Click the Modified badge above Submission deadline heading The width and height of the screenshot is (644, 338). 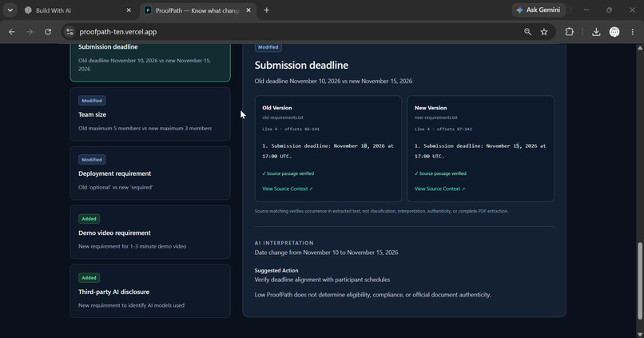click(x=268, y=47)
